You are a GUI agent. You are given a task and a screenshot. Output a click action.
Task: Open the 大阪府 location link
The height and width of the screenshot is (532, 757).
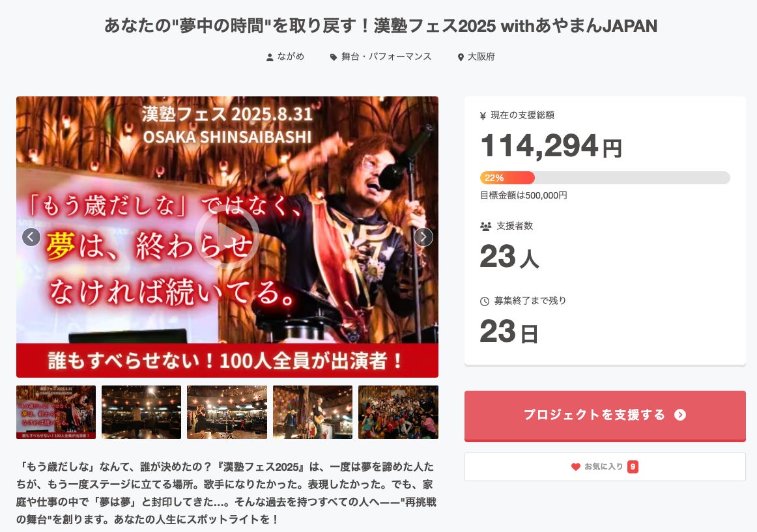pyautogui.click(x=481, y=57)
